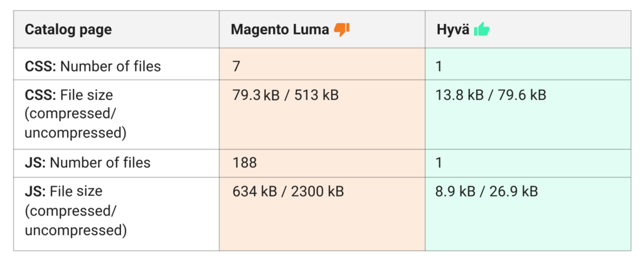Select the 8.9 kB / 26.9 kB cell
Image resolution: width=644 pixels, height=263 pixels.
pyautogui.click(x=487, y=191)
